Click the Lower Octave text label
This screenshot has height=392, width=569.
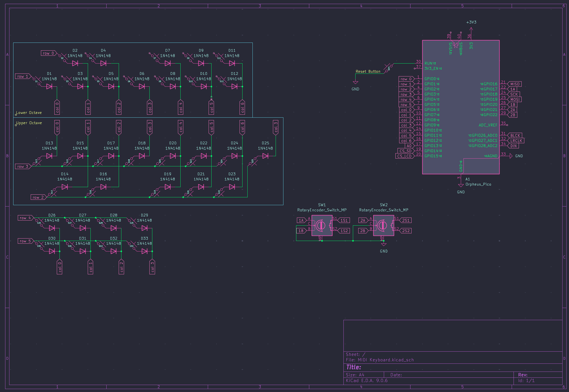[x=29, y=113]
